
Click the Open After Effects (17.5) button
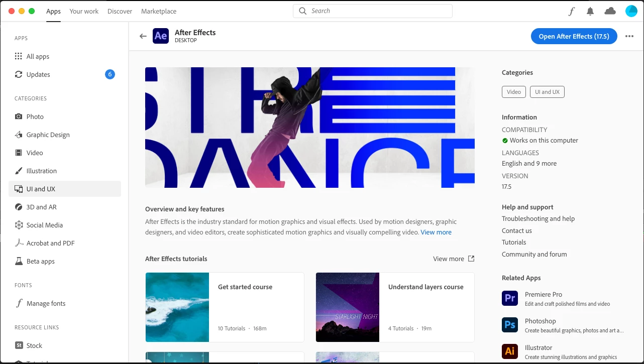(x=574, y=36)
